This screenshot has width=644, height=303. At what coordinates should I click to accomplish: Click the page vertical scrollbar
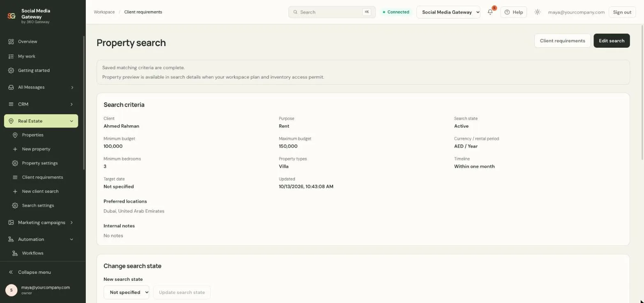coord(642,93)
